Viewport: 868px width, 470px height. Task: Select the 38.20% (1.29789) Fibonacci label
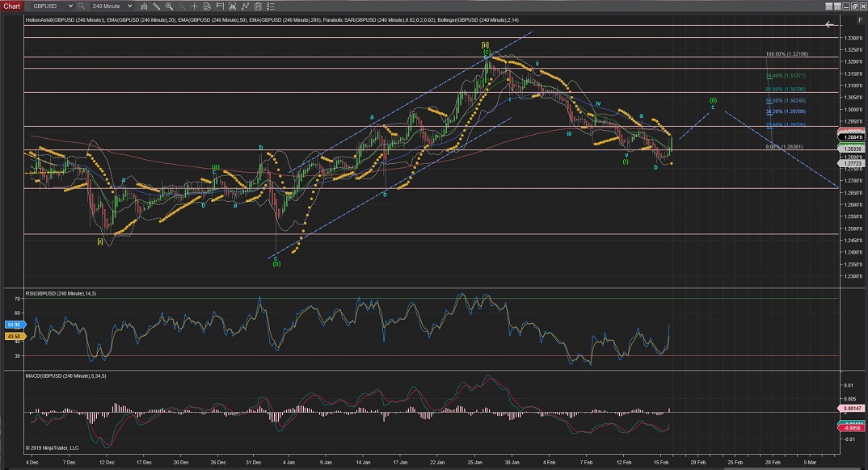[x=786, y=111]
